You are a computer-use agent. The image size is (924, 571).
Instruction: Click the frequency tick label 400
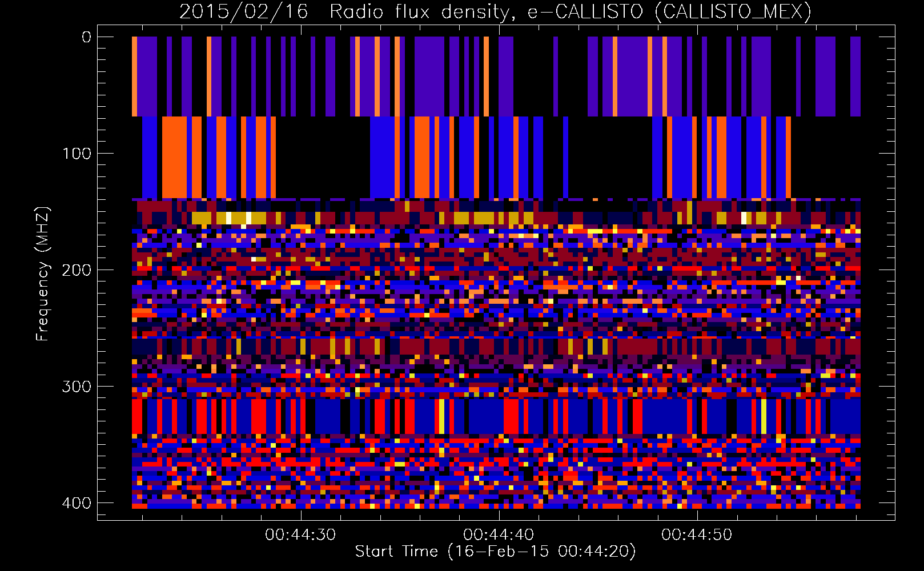click(x=77, y=503)
